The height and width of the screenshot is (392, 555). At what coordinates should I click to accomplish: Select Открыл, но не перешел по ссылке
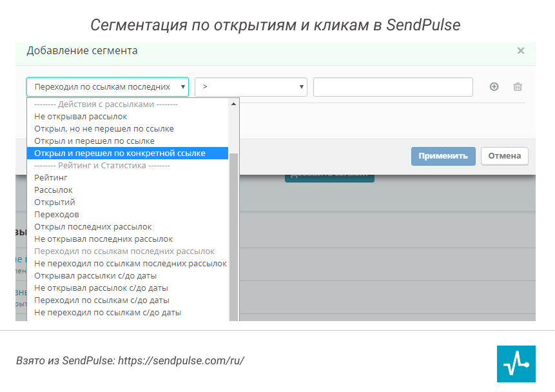pyautogui.click(x=128, y=129)
